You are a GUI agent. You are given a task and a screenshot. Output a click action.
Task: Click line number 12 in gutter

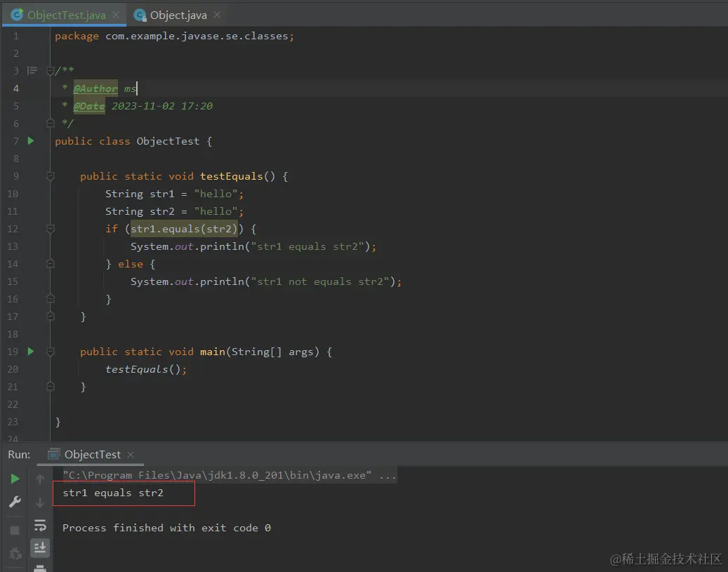click(x=13, y=229)
